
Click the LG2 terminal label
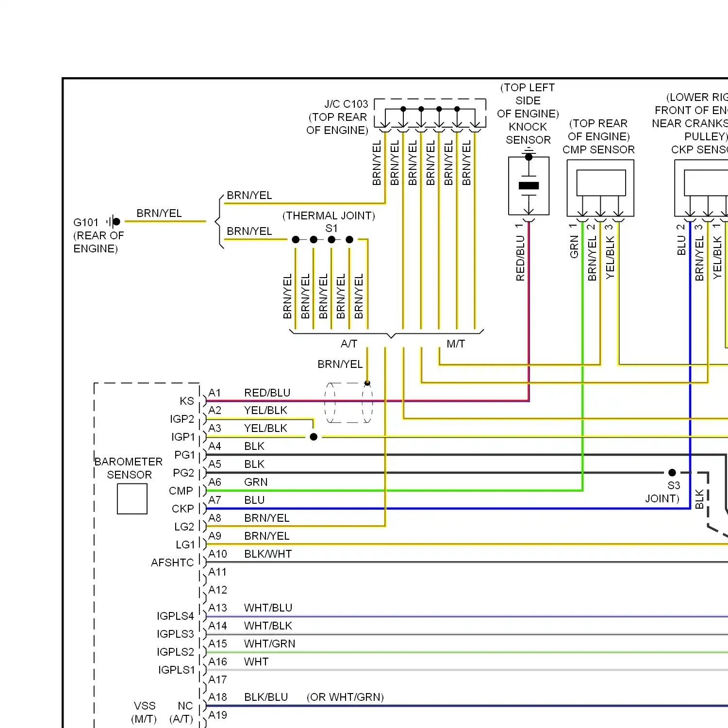[184, 527]
